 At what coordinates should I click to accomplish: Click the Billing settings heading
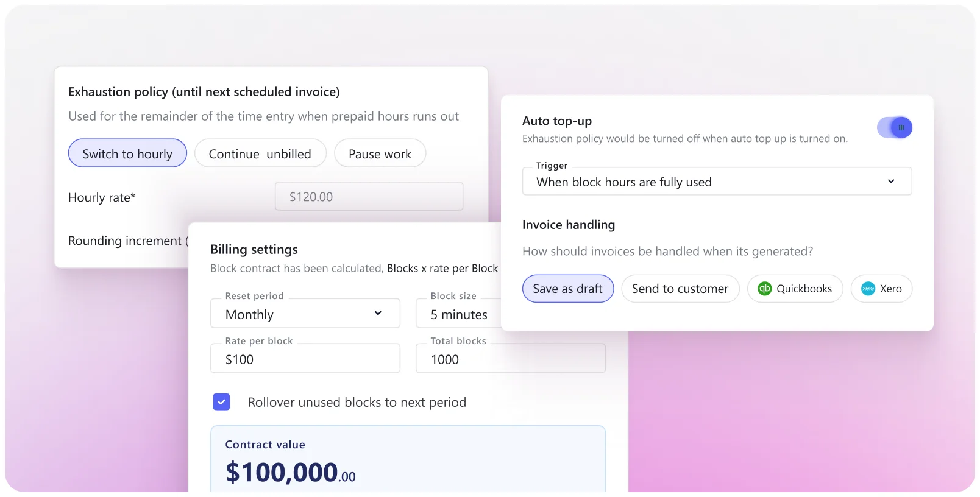click(x=254, y=249)
